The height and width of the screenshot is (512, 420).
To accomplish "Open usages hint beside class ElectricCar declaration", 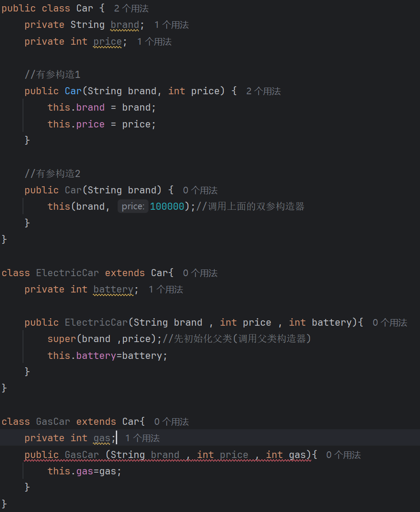I will click(x=200, y=273).
